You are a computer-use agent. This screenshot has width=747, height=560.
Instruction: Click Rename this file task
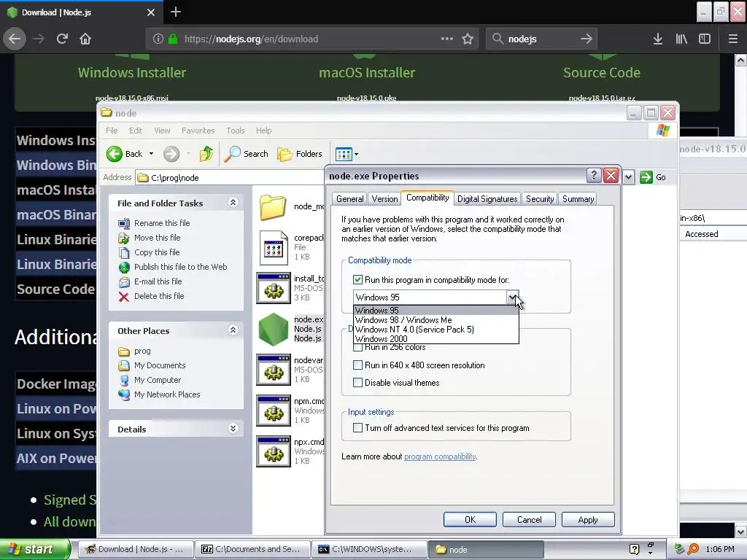pos(162,223)
